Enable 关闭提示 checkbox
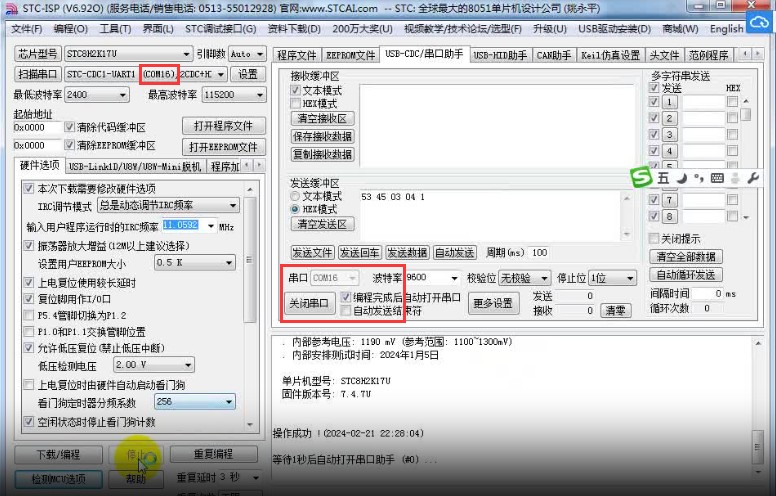This screenshot has width=776, height=496. tap(654, 239)
